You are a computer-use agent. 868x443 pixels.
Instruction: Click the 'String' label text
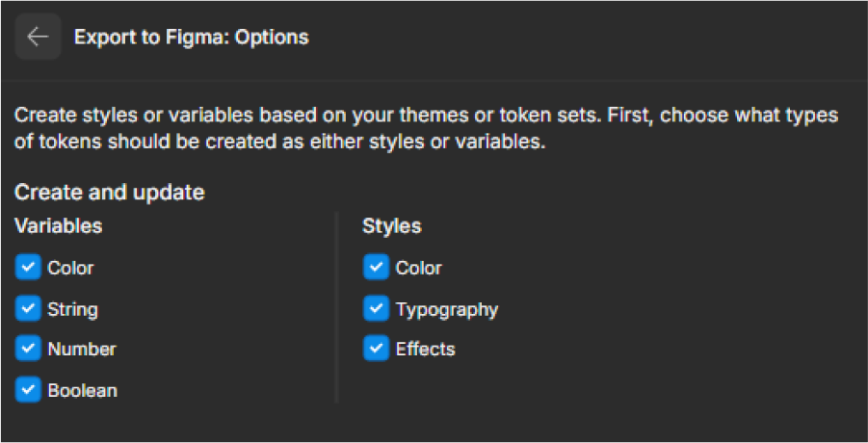coord(72,310)
